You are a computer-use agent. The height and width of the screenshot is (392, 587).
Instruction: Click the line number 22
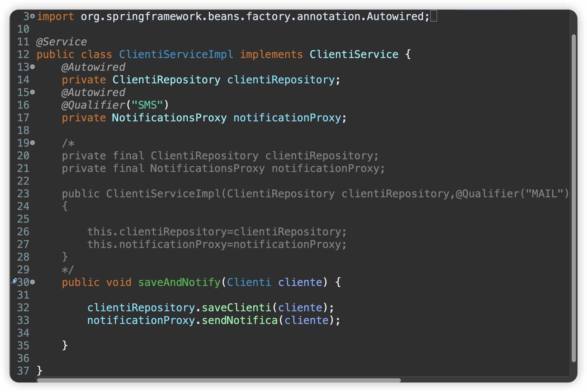pyautogui.click(x=23, y=181)
